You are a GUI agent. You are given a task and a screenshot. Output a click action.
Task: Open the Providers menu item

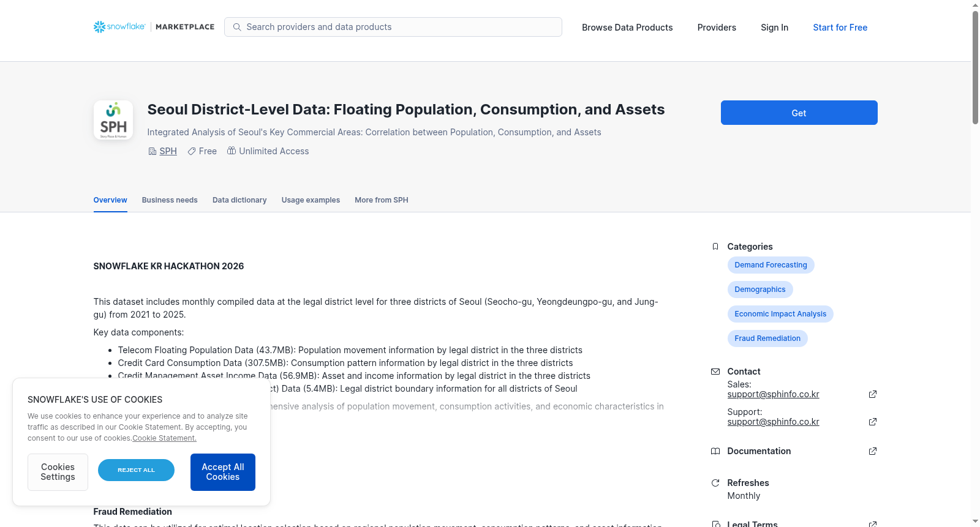[x=717, y=28]
